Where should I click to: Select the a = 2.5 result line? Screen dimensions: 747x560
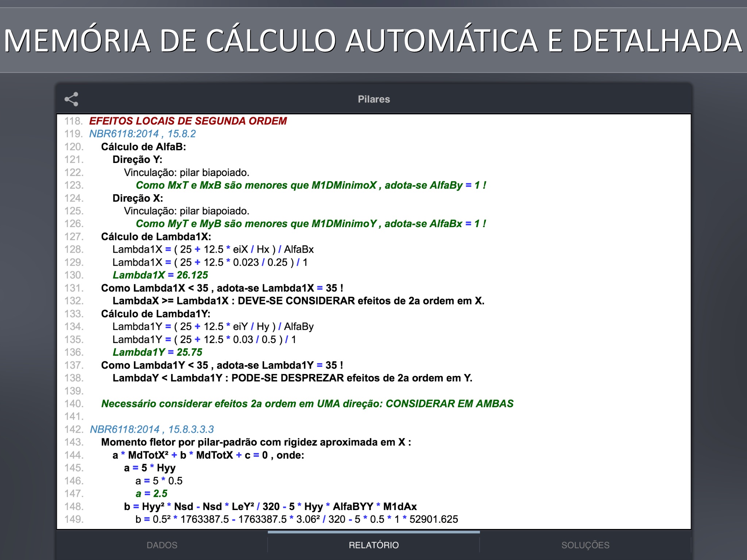151,494
